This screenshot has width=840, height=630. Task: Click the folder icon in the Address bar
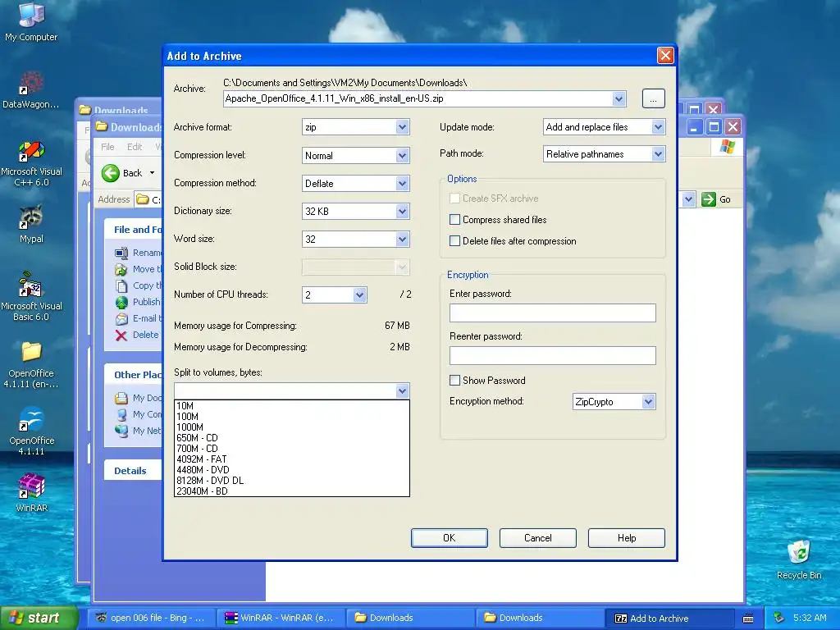[x=142, y=199]
